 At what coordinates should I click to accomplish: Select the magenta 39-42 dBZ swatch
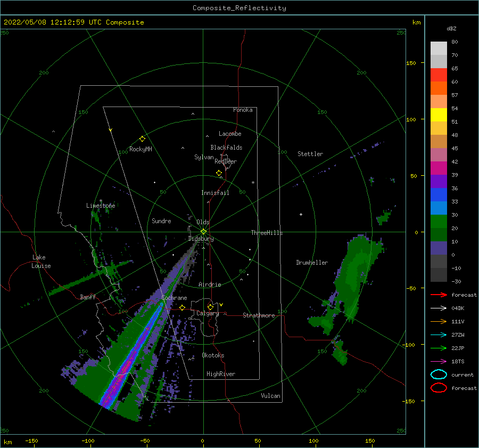pyautogui.click(x=439, y=168)
